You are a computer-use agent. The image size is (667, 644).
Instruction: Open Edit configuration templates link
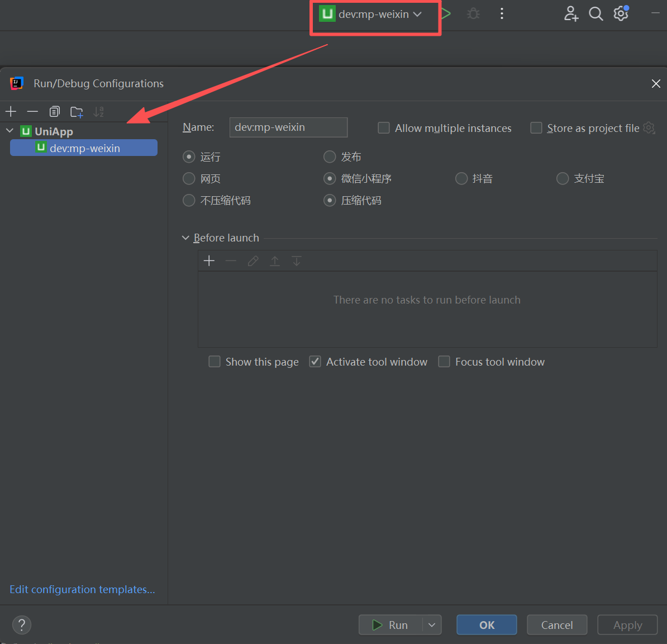[x=82, y=589]
